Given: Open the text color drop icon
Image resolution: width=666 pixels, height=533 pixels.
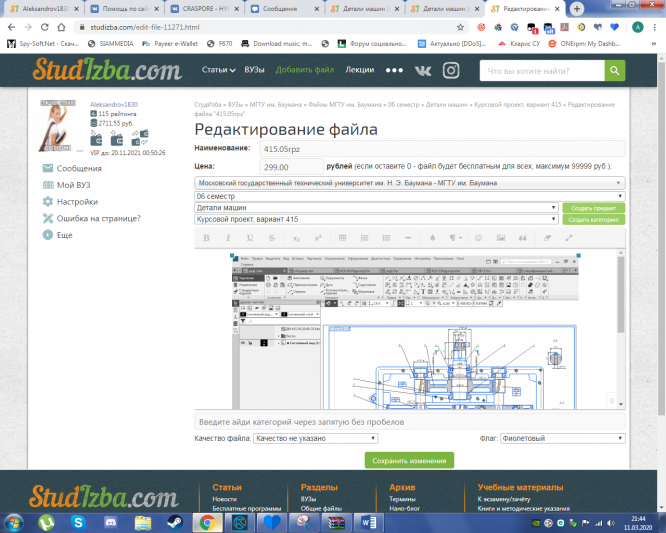Looking at the screenshot, I should pos(432,238).
